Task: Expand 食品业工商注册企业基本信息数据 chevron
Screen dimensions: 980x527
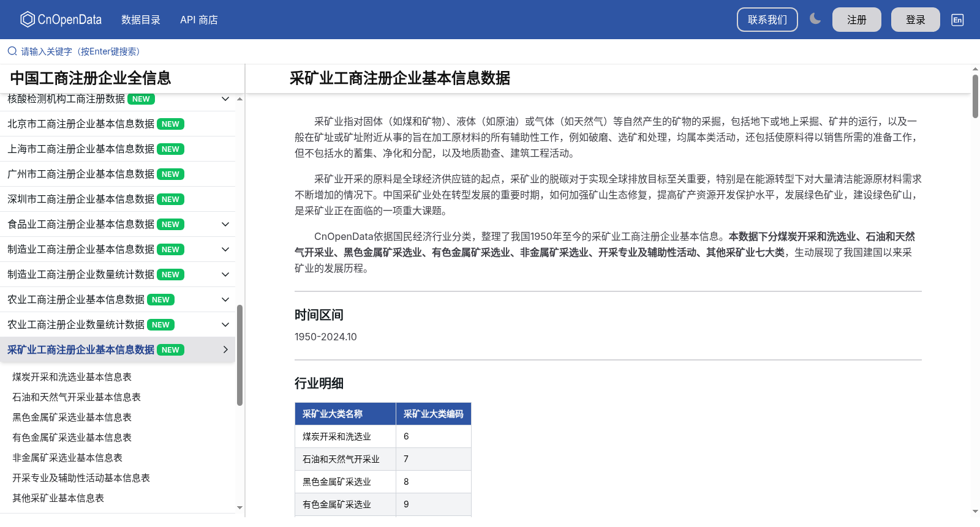Action: 225,225
